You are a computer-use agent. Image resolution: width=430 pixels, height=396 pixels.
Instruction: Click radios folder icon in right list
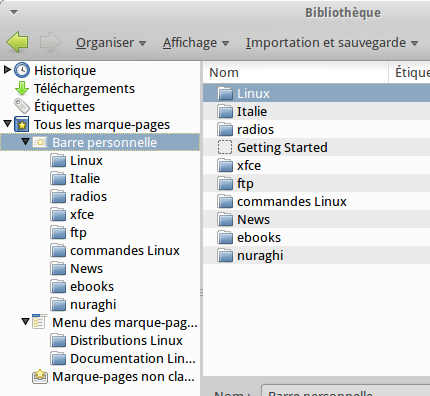pos(225,129)
